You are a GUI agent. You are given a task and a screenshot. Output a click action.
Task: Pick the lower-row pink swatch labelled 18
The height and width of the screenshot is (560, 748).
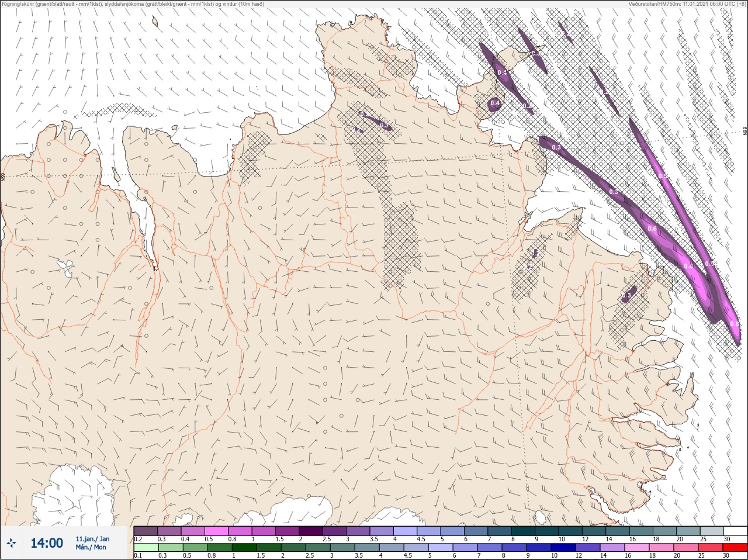(661, 548)
